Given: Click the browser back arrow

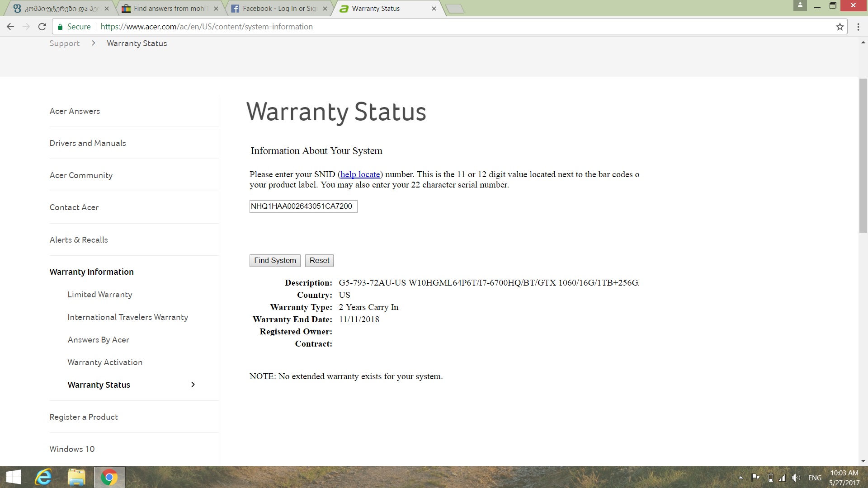Looking at the screenshot, I should pyautogui.click(x=10, y=27).
